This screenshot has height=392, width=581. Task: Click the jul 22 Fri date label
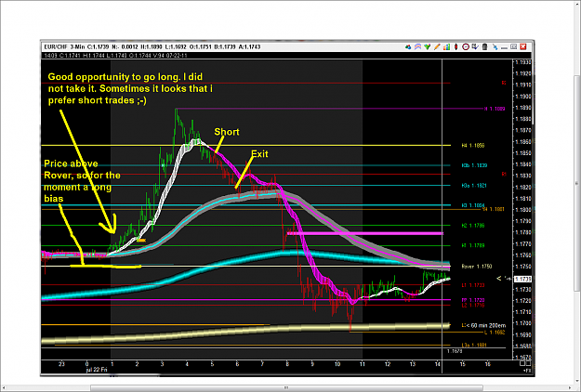[97, 370]
